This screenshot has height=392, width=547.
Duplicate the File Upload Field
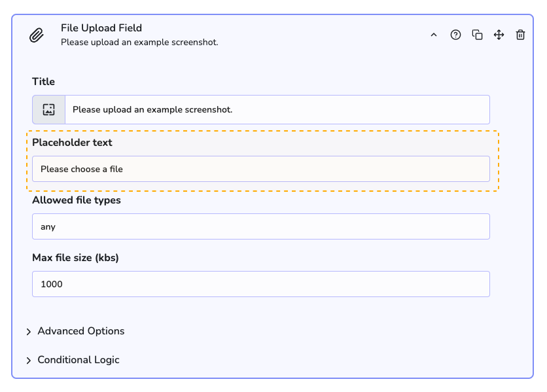pyautogui.click(x=478, y=35)
